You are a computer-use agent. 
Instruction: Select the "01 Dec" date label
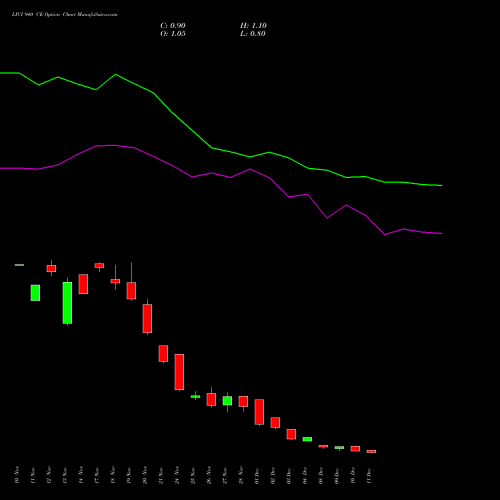tap(257, 475)
